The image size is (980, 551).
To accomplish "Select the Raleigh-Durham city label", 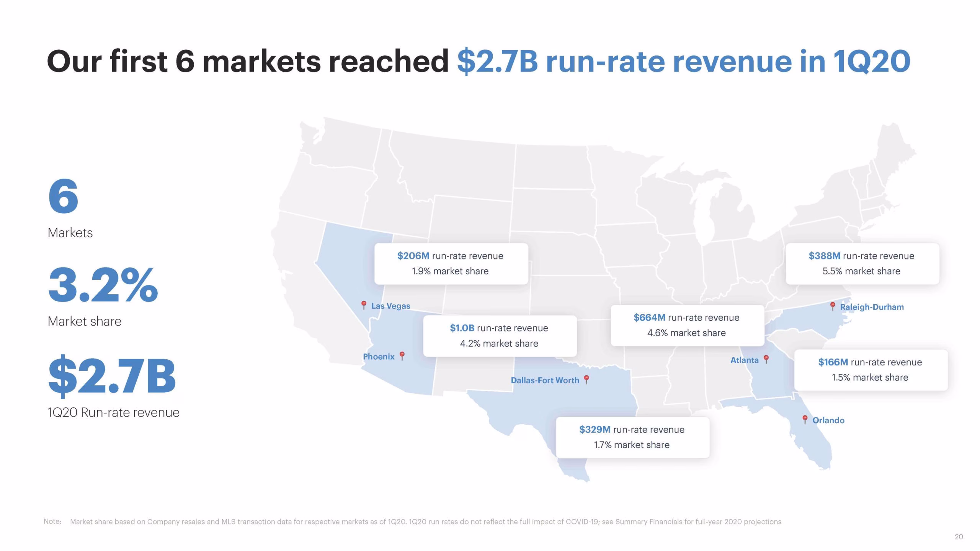I will pyautogui.click(x=872, y=307).
